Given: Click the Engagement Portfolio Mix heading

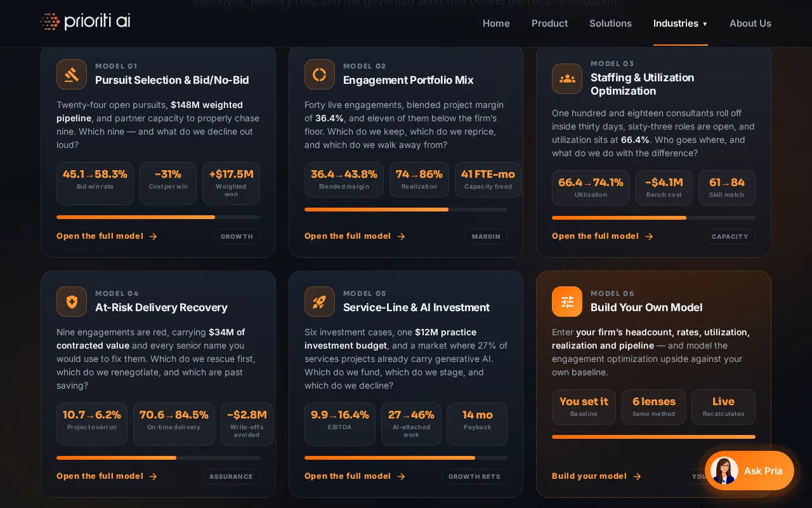Looking at the screenshot, I should pos(409,80).
